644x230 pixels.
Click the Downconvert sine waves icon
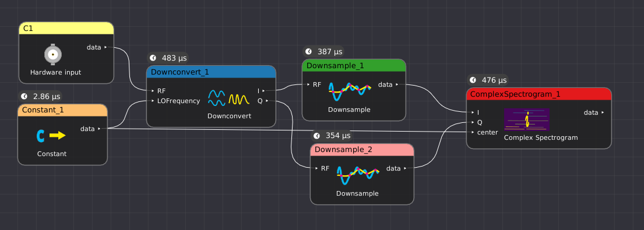point(229,98)
